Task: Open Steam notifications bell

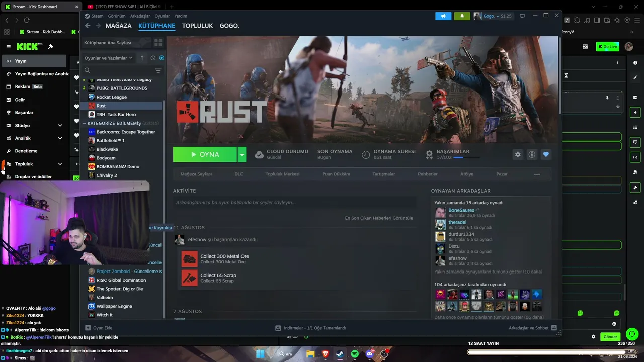Action: [462, 16]
